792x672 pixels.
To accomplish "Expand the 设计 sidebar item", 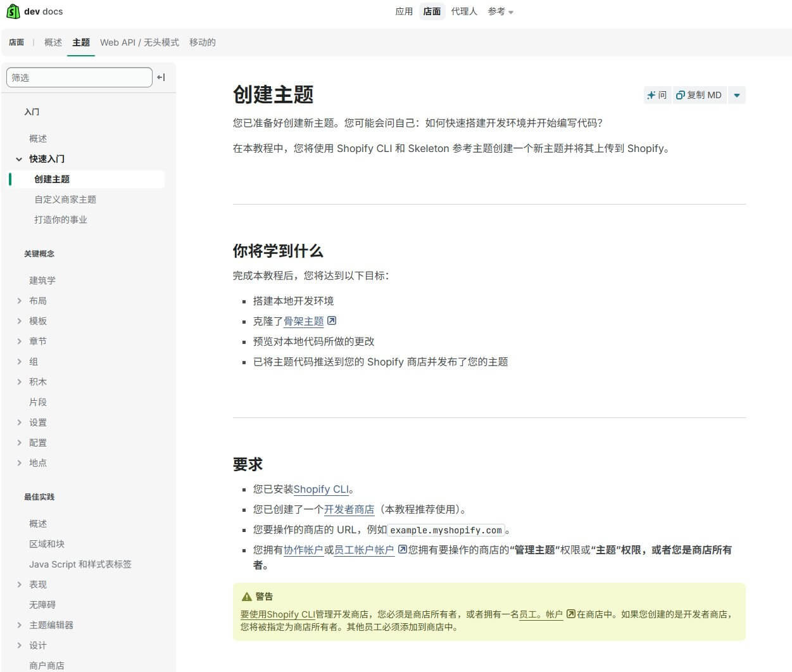I will coord(19,645).
